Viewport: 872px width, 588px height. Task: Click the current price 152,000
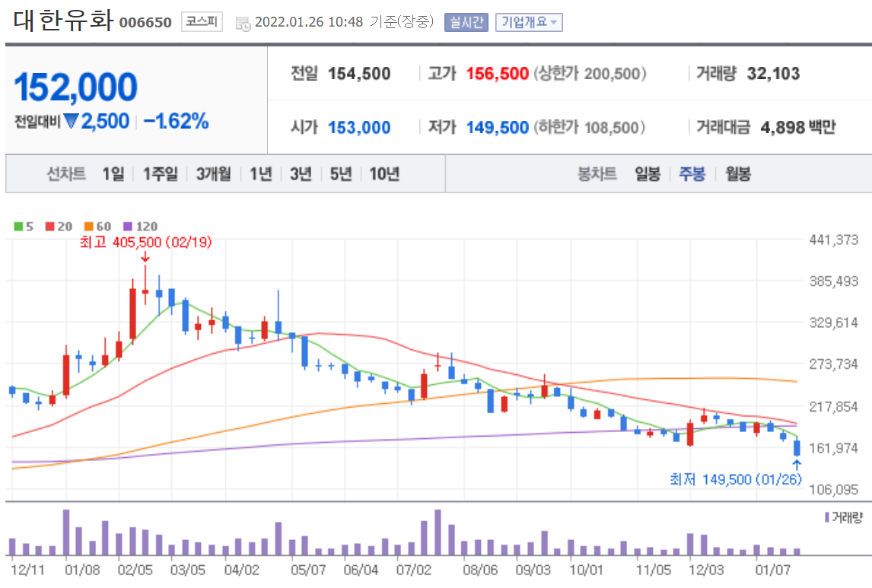75,87
